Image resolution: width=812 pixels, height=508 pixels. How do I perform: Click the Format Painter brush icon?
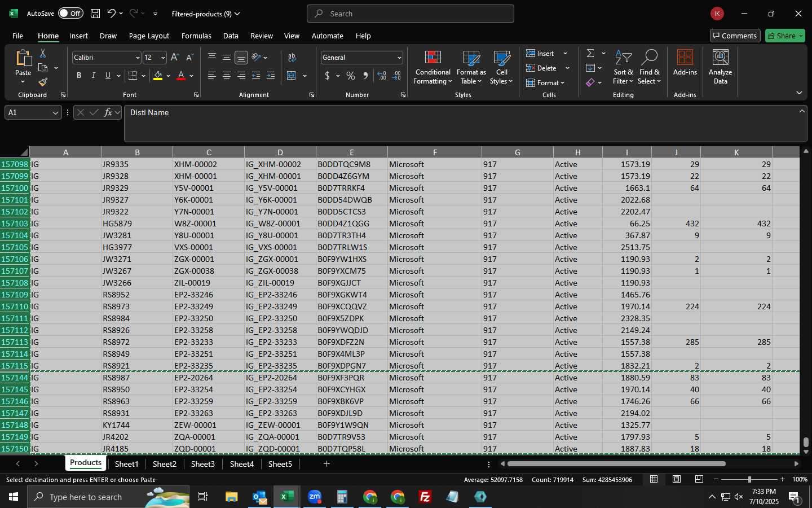43,82
